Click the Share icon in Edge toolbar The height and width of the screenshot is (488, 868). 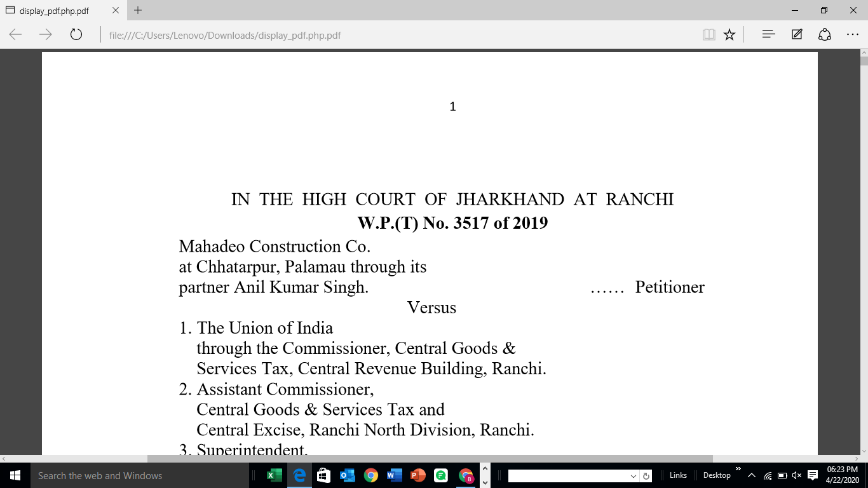pyautogui.click(x=825, y=34)
